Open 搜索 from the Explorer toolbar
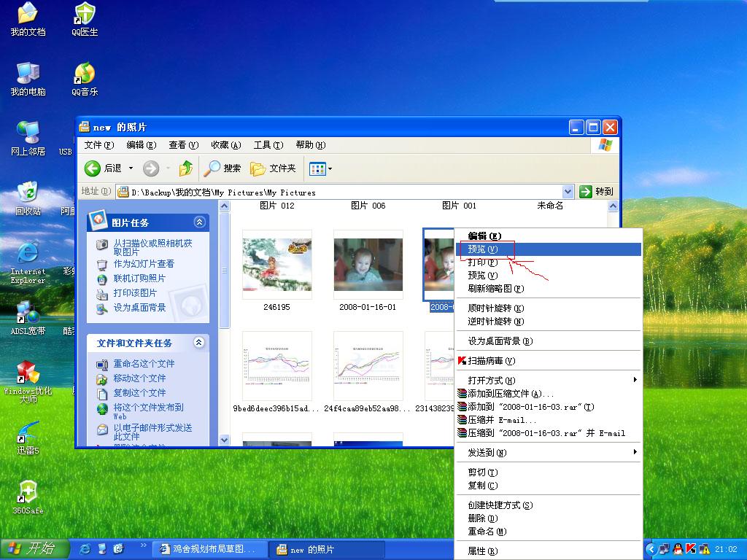Screen dimensions: 747x560 tap(222, 168)
